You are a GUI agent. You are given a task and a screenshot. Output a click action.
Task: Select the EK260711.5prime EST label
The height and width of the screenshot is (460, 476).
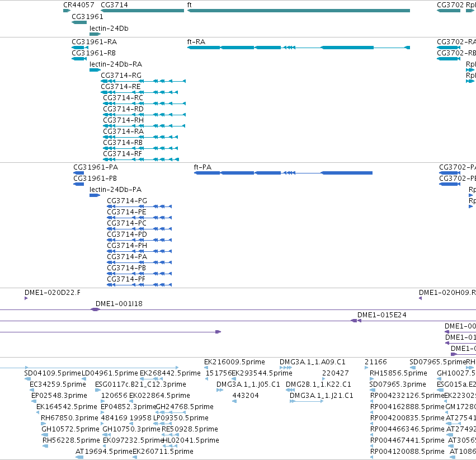[163, 452]
